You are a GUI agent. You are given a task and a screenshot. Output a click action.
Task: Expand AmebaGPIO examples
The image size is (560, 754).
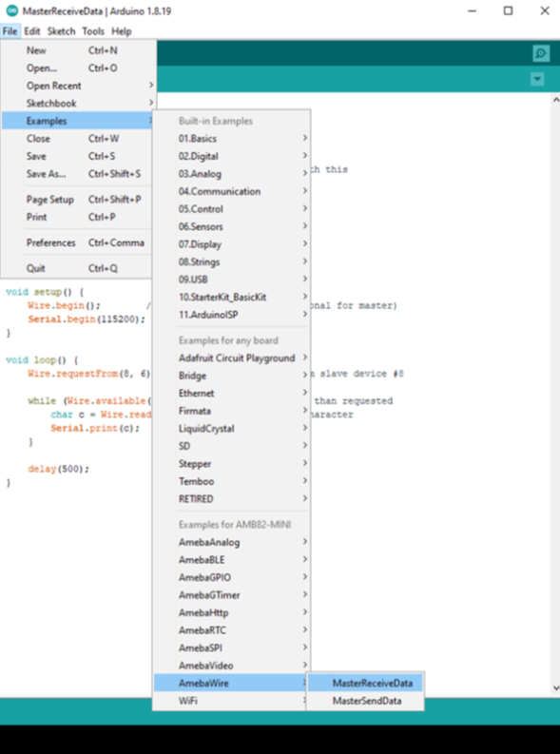coord(232,577)
